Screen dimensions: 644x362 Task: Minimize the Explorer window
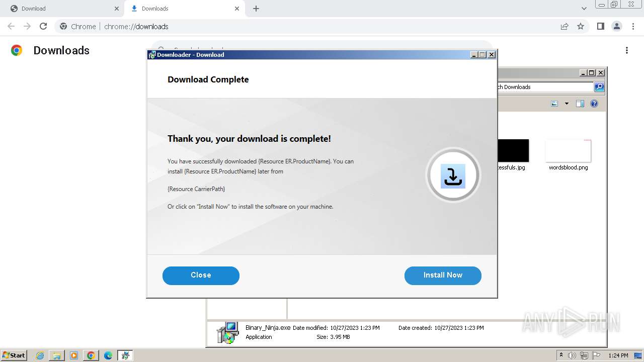[583, 73]
